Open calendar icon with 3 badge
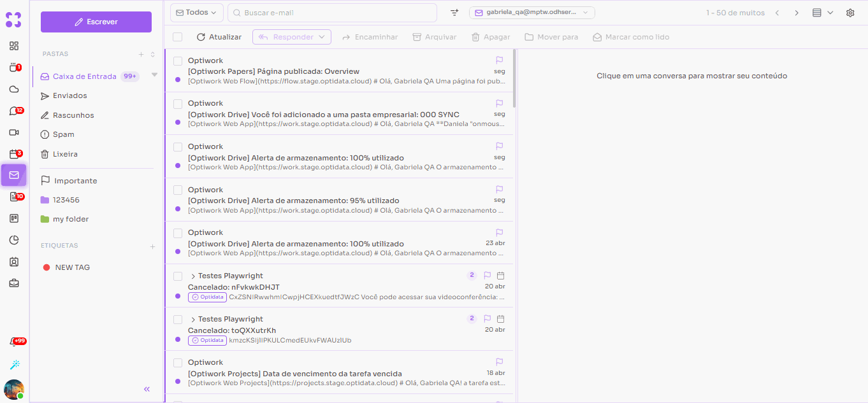The width and height of the screenshot is (868, 403). tap(14, 154)
